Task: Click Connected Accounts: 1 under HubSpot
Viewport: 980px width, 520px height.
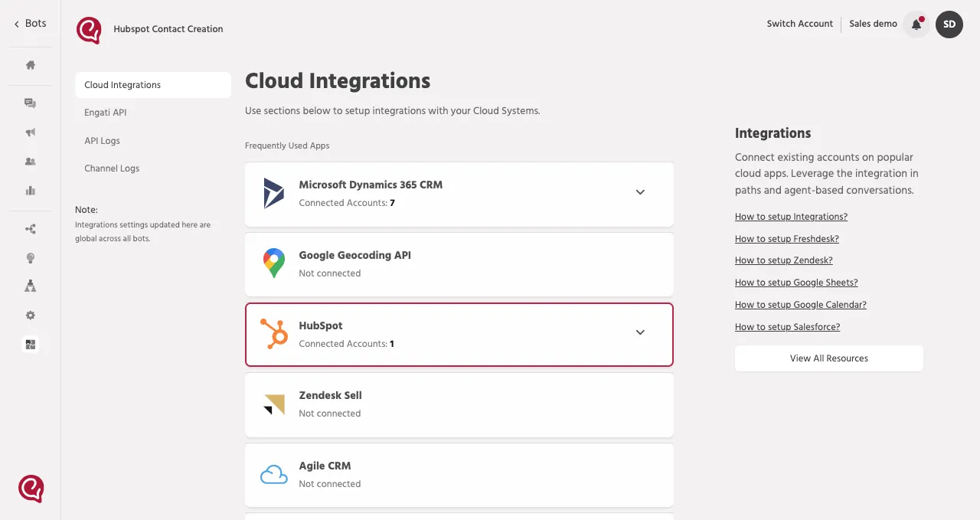Action: (x=346, y=344)
